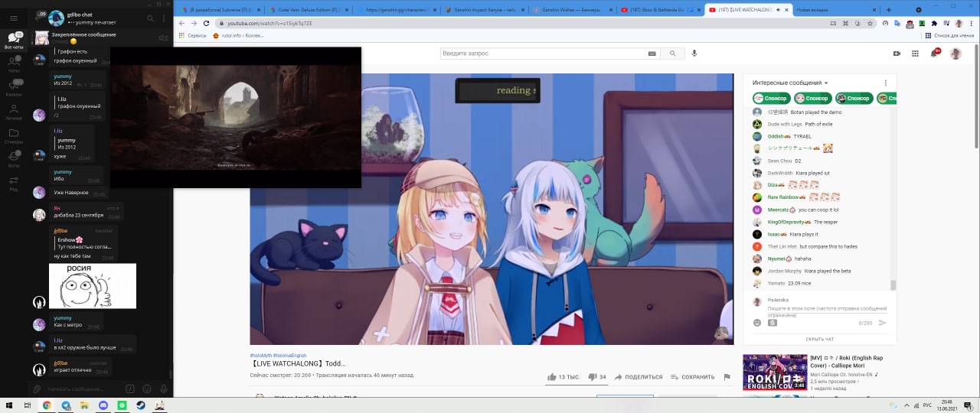The width and height of the screenshot is (980, 413).
Task: Click the #holoMyth hashtag link
Action: click(260, 356)
